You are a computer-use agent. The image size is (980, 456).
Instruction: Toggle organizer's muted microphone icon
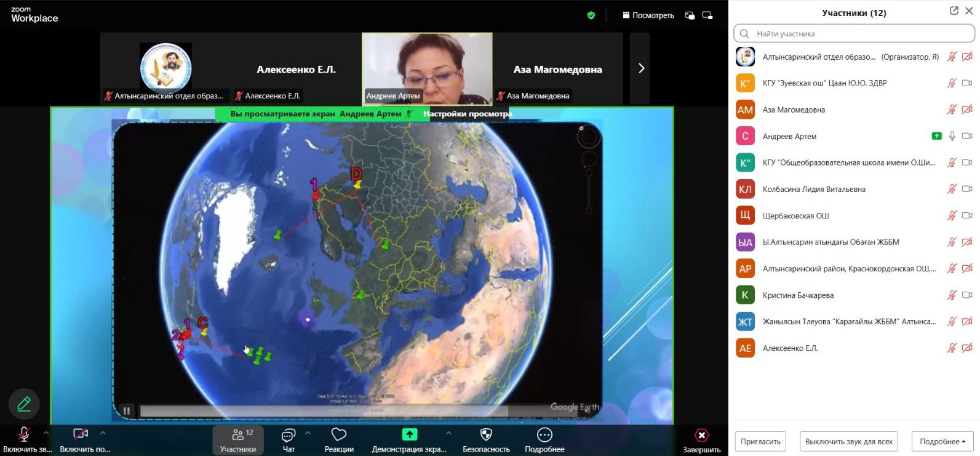(x=952, y=57)
